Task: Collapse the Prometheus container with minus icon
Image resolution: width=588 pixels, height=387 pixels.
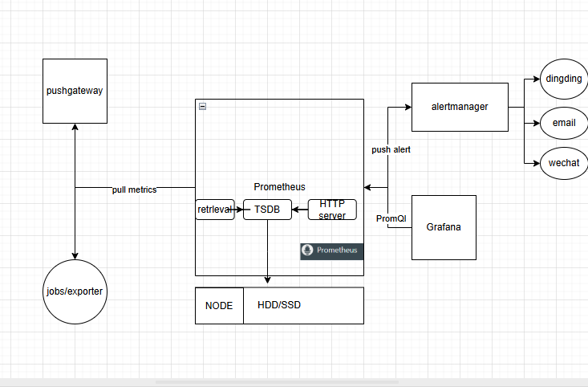Action: pyautogui.click(x=202, y=107)
